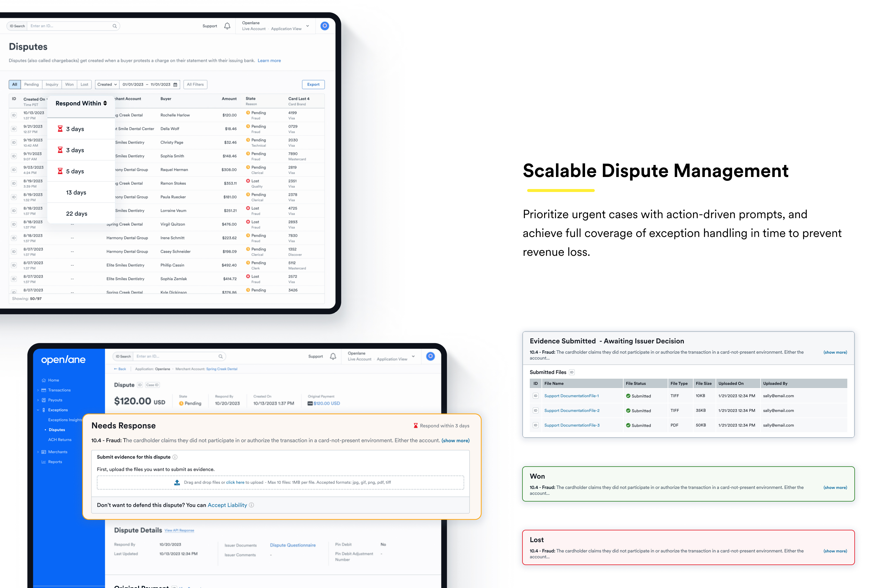This screenshot has width=882, height=588.
Task: Select the Won filter toggle
Action: pos(69,84)
